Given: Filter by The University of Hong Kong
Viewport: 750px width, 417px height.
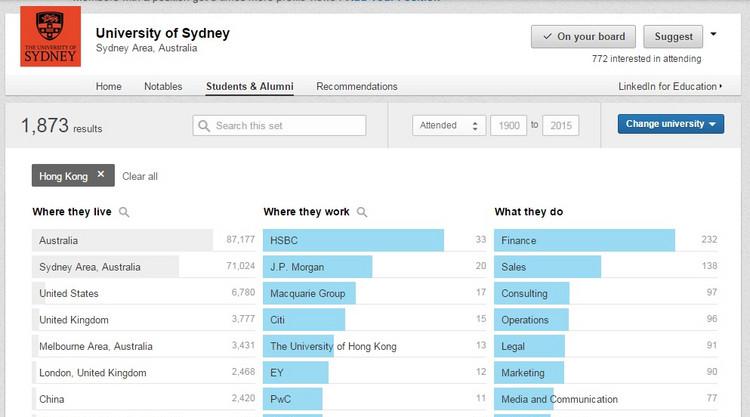Looking at the screenshot, I should pyautogui.click(x=375, y=346).
